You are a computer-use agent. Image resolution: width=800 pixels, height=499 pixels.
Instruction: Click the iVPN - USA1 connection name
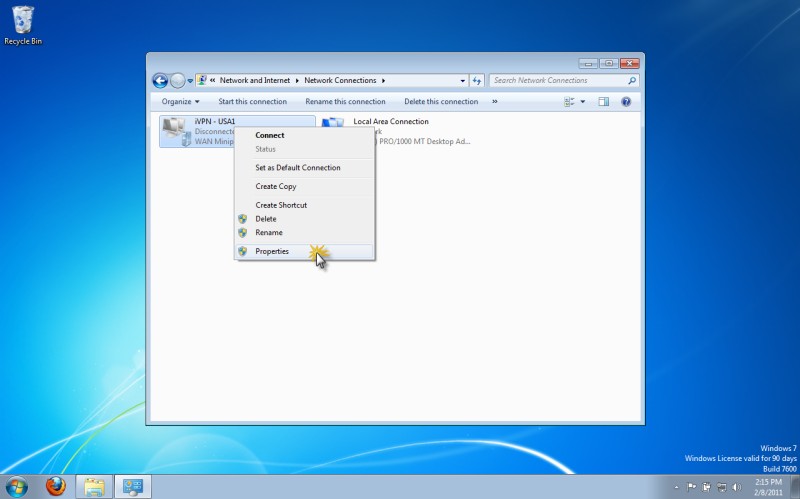pyautogui.click(x=214, y=121)
